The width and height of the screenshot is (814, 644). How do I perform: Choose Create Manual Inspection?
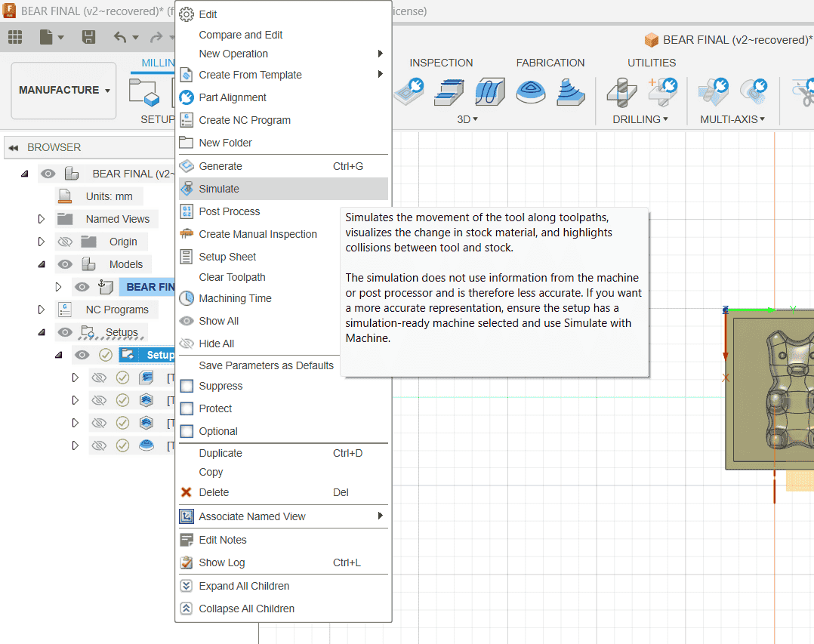click(x=260, y=234)
